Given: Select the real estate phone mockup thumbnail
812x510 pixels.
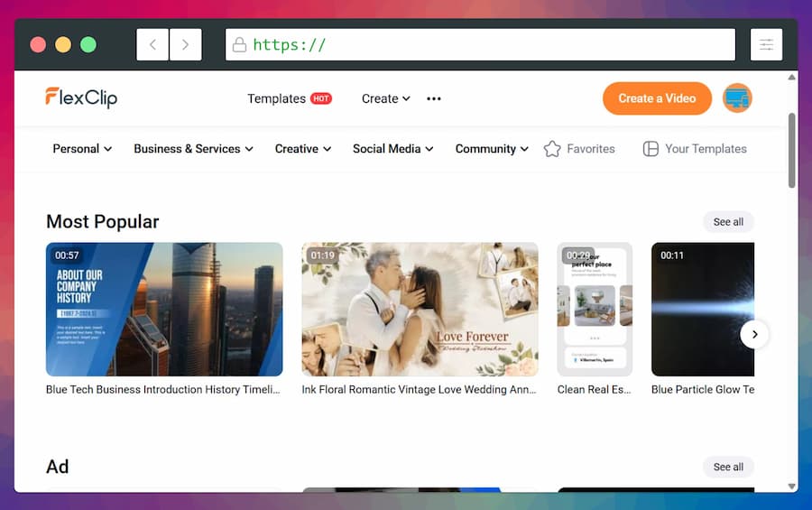Looking at the screenshot, I should click(595, 310).
